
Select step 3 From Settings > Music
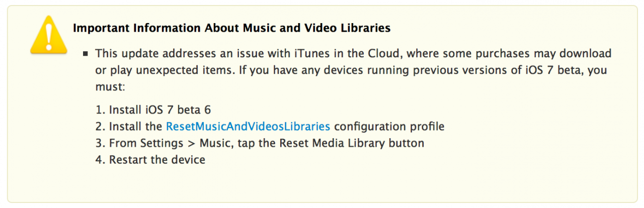260,143
